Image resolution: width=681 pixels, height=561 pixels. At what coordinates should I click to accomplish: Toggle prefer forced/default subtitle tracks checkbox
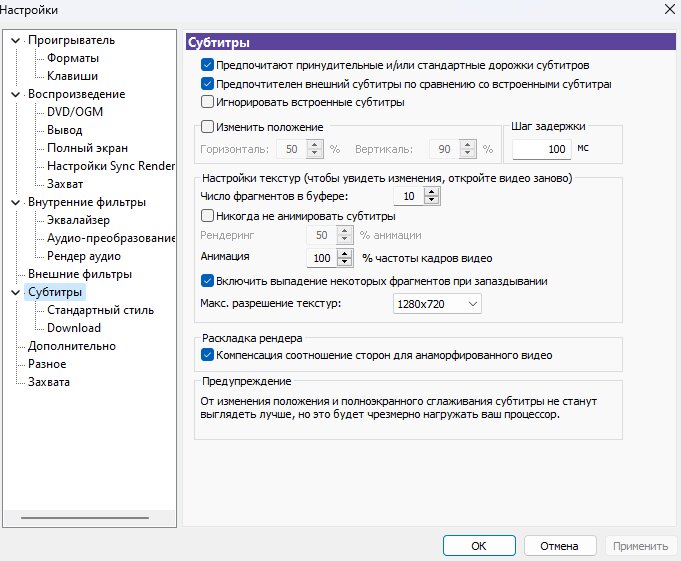coord(207,65)
